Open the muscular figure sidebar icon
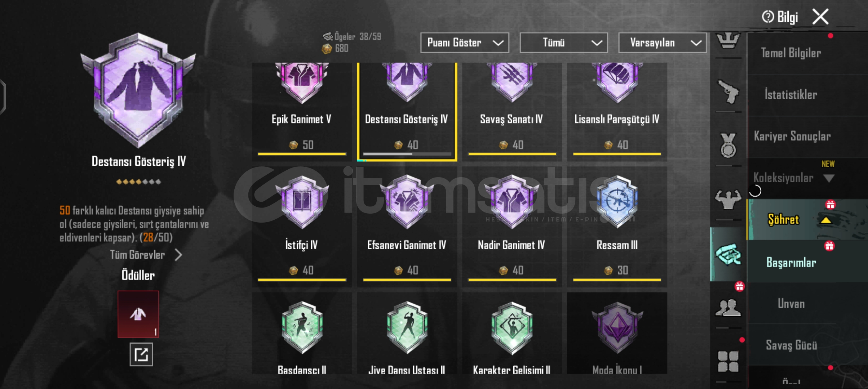This screenshot has width=868, height=389. [x=728, y=199]
